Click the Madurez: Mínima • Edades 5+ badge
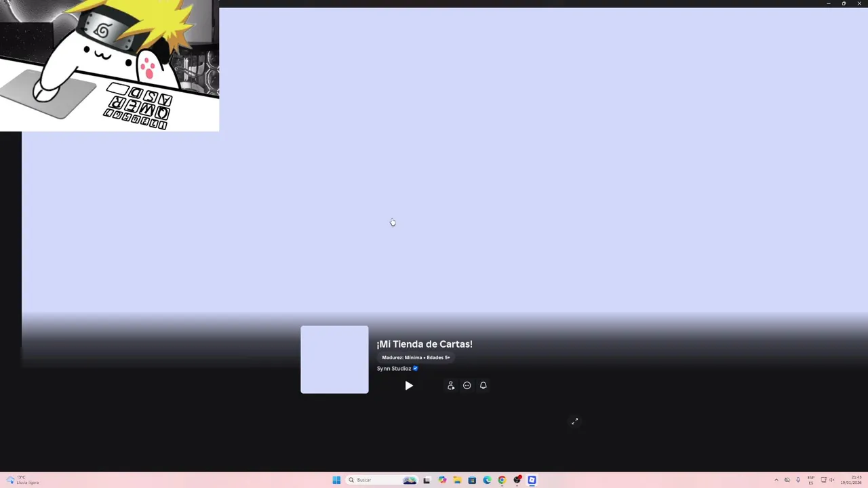Screen dimensions: 868x488 tap(416, 357)
